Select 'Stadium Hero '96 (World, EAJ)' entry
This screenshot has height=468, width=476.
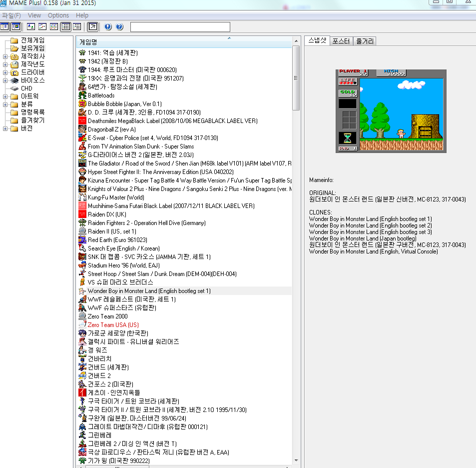pyautogui.click(x=124, y=265)
